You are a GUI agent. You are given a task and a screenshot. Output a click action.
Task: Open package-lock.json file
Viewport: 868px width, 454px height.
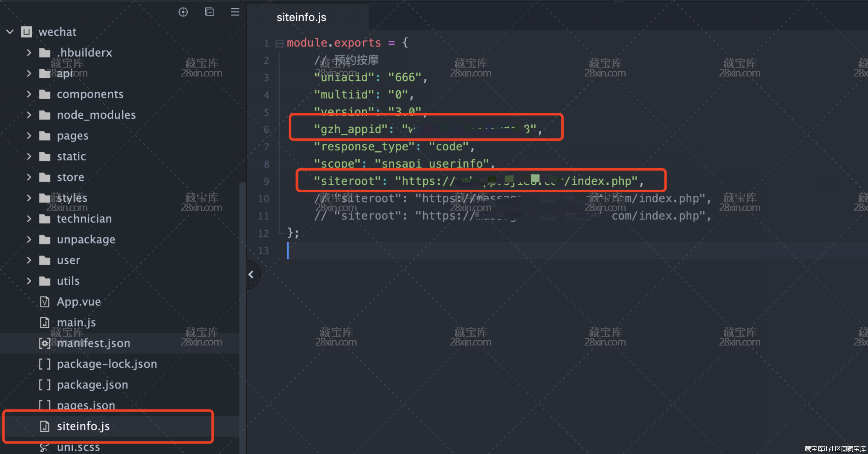107,364
